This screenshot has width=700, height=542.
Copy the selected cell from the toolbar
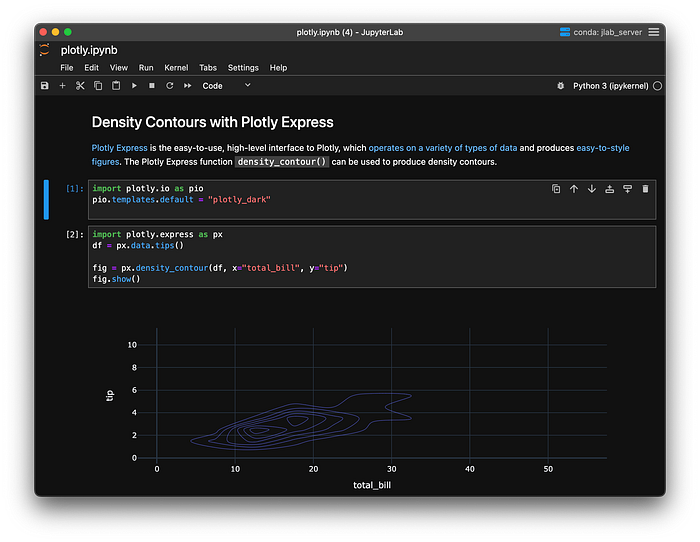click(x=98, y=86)
